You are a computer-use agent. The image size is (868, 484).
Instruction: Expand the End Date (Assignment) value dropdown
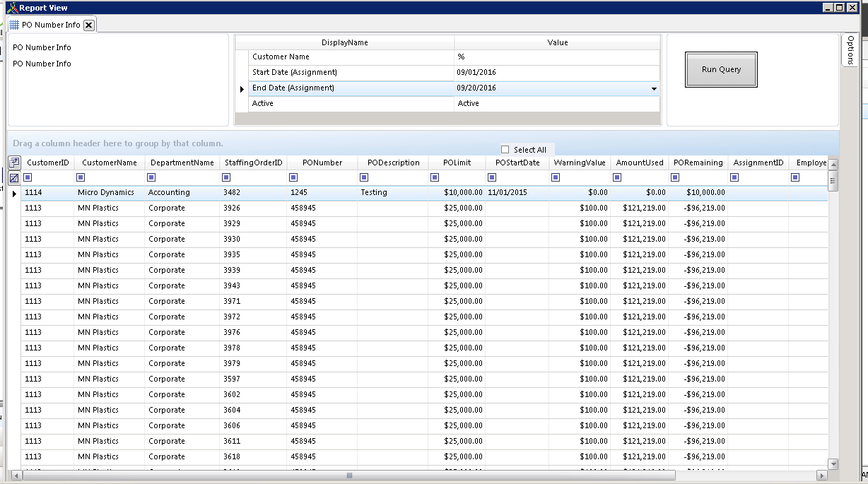[654, 88]
